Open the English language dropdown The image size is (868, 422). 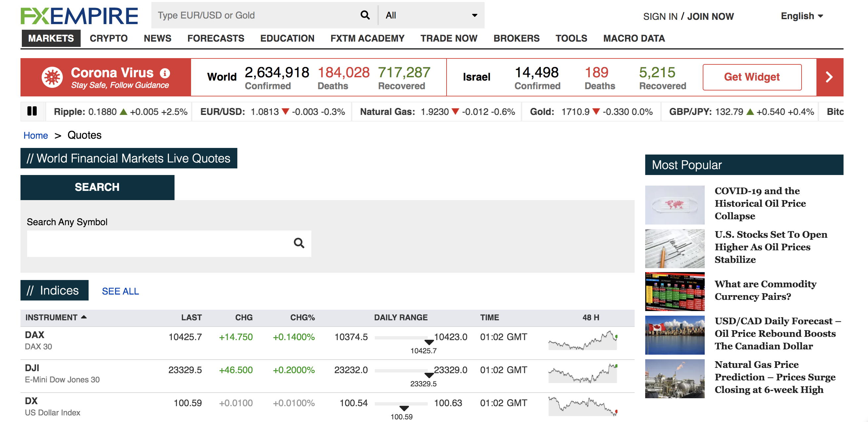802,16
